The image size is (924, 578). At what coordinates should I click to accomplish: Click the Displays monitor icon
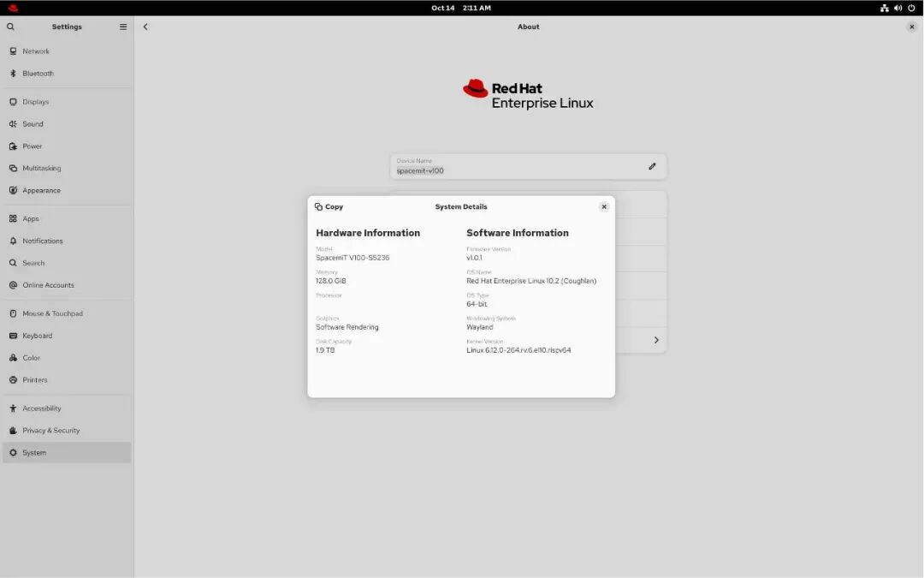pyautogui.click(x=13, y=101)
